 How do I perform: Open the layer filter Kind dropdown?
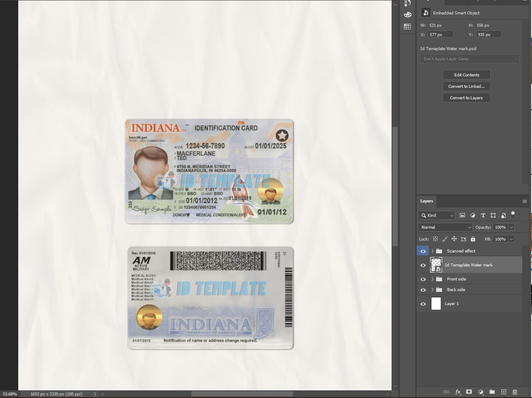pos(437,216)
